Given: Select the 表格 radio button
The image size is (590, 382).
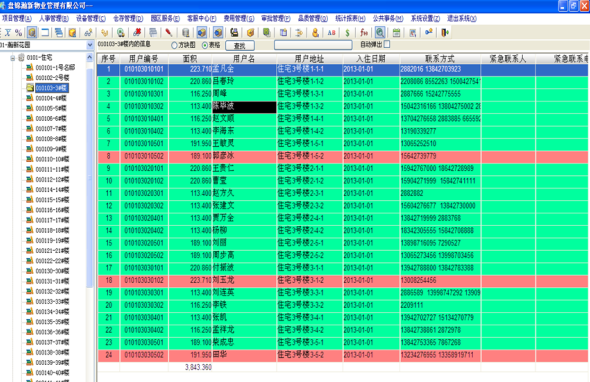Looking at the screenshot, I should [205, 45].
